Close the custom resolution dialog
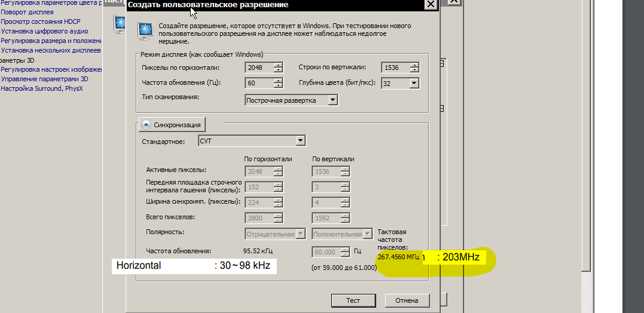 pos(431,5)
